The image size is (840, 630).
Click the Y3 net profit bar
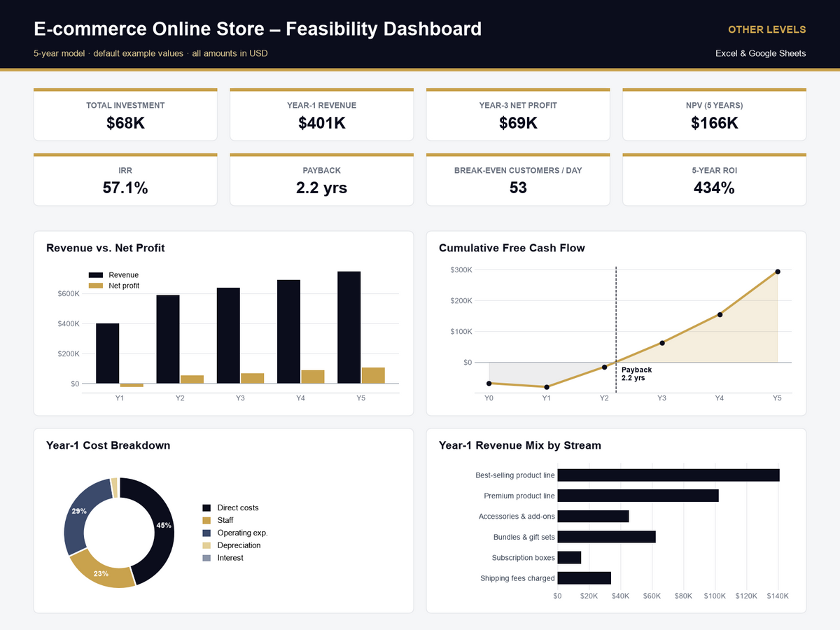(x=252, y=379)
